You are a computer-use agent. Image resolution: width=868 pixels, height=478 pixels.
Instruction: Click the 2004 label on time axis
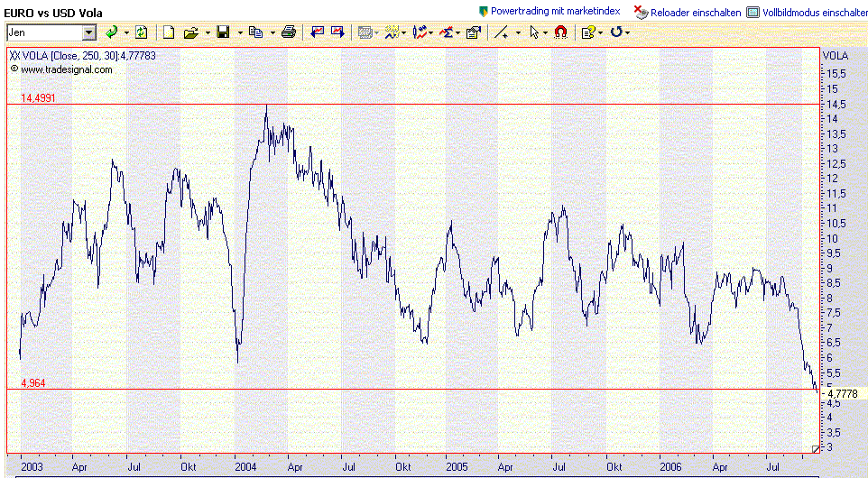[x=245, y=466]
